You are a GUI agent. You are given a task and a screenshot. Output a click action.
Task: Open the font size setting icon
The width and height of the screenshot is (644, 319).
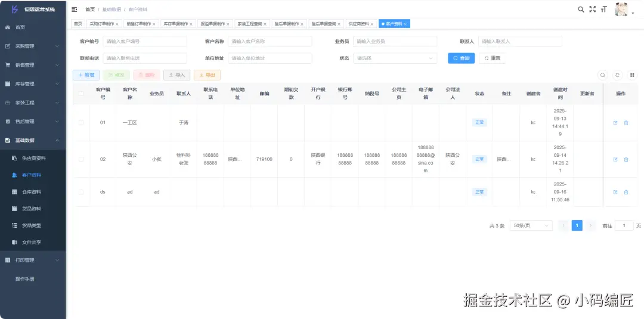pyautogui.click(x=603, y=9)
